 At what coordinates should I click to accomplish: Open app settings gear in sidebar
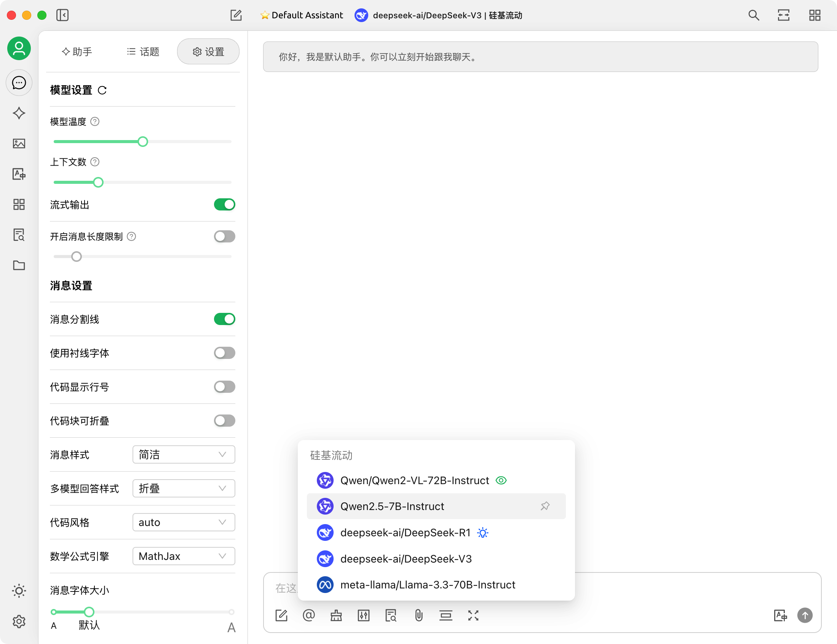[19, 621]
